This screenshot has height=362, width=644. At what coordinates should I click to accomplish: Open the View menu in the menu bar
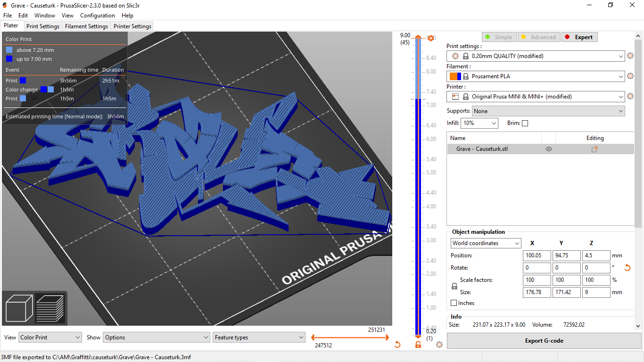tap(67, 16)
